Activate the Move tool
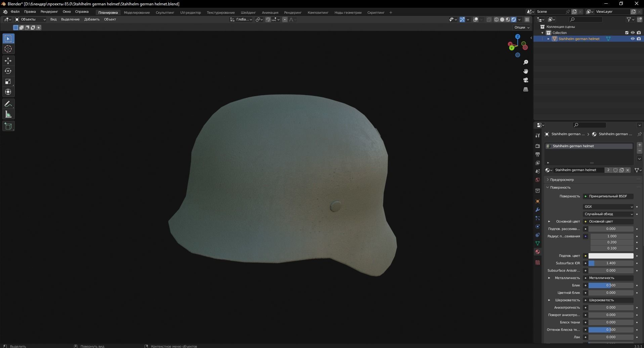This screenshot has height=348, width=644. pos(8,61)
